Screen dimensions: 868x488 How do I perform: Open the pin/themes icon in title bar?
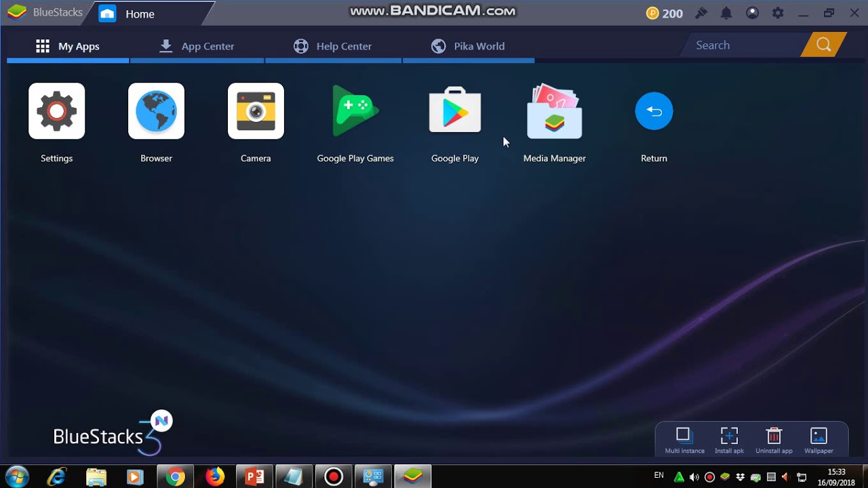point(701,13)
